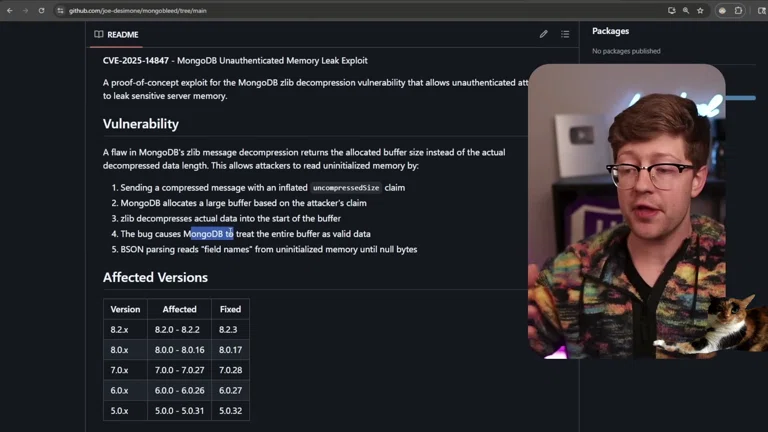Click the Affected Versions heading
The image size is (768, 432).
coord(155,277)
